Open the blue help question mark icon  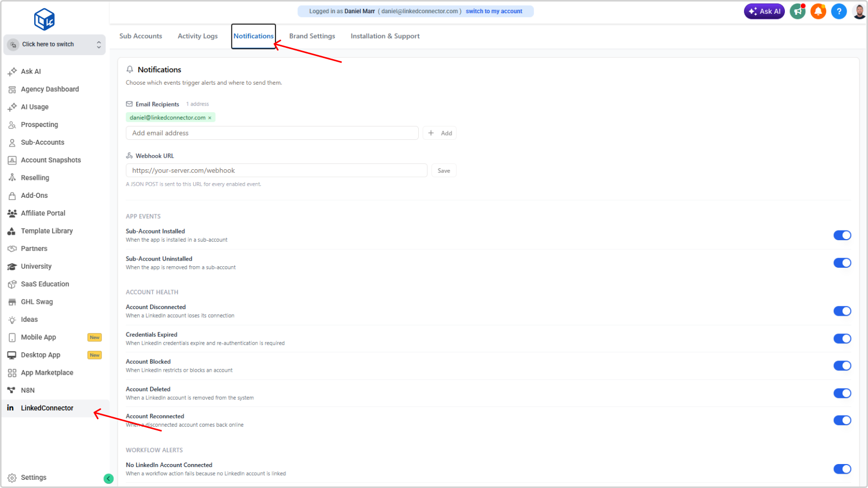click(839, 11)
